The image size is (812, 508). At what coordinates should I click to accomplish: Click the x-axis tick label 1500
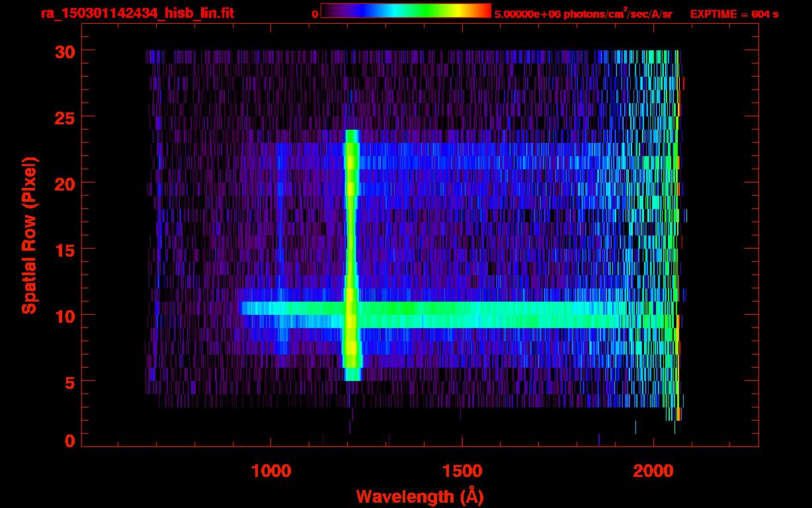(x=462, y=471)
